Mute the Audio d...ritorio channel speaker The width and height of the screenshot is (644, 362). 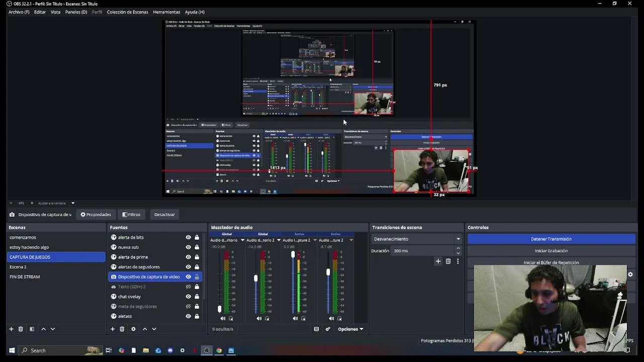click(223, 318)
